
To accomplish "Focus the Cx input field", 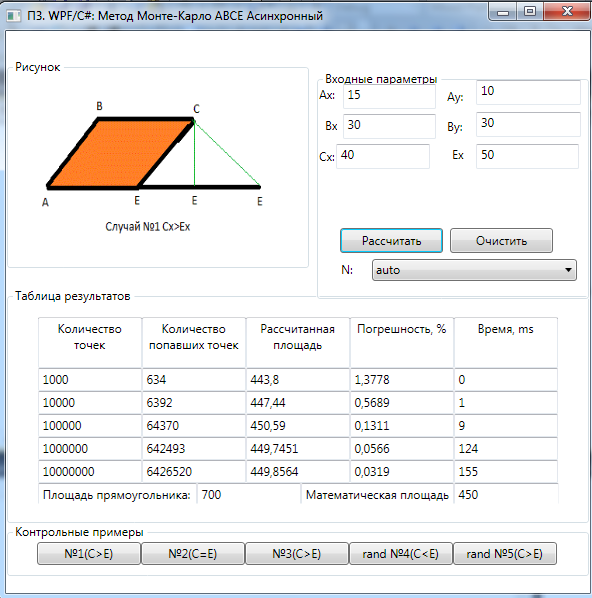I will pyautogui.click(x=383, y=156).
